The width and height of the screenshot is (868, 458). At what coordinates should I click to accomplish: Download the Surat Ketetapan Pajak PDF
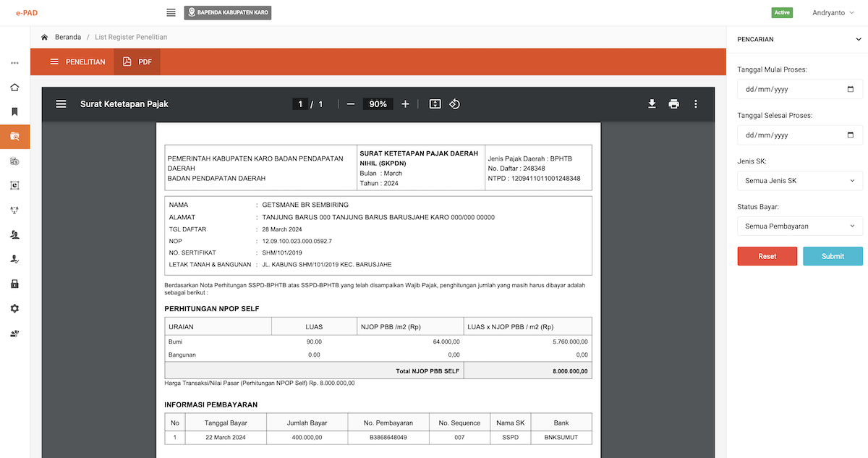[x=652, y=104]
